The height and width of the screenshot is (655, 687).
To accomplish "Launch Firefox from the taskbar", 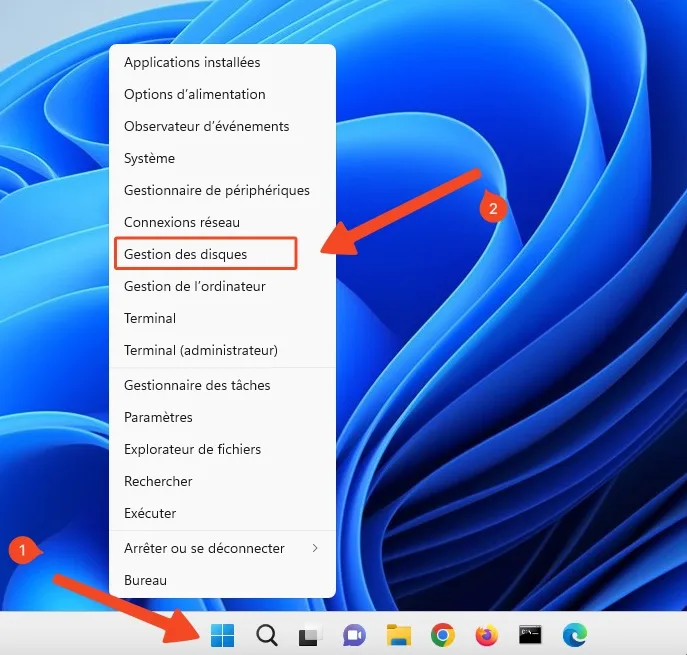I will pos(486,635).
